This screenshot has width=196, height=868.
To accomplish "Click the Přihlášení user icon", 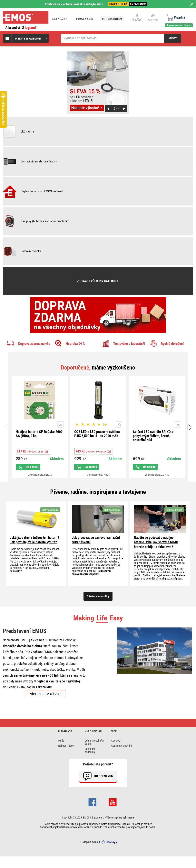I will tap(137, 17).
